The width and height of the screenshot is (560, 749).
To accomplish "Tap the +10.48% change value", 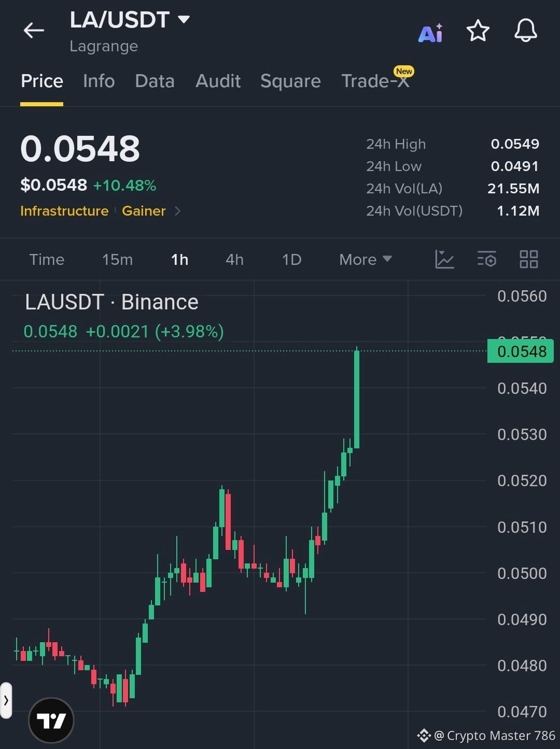I will (124, 186).
